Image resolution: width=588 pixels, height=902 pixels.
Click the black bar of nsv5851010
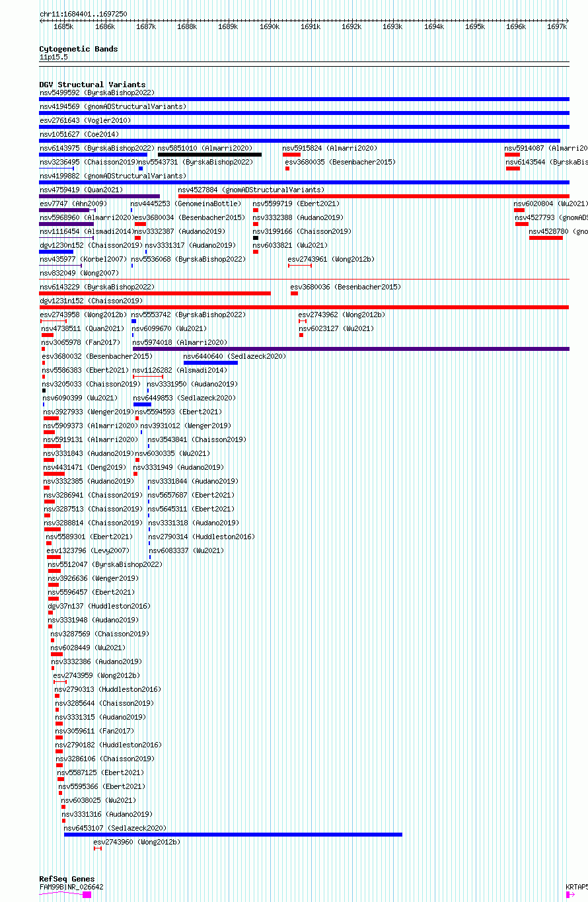(209, 155)
